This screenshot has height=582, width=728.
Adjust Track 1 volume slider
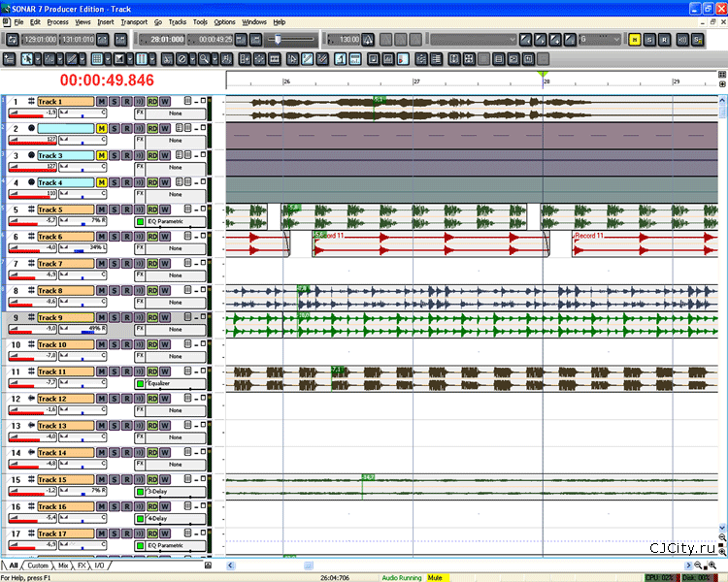32,113
